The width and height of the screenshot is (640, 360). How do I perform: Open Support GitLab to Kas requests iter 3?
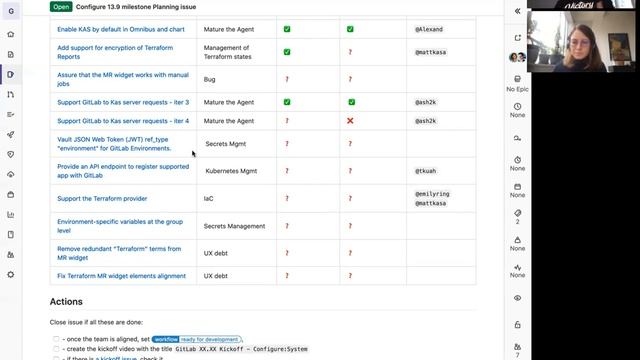coord(123,102)
